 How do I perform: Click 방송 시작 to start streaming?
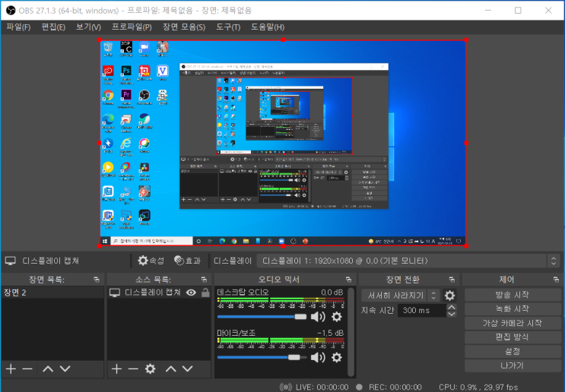(x=512, y=295)
